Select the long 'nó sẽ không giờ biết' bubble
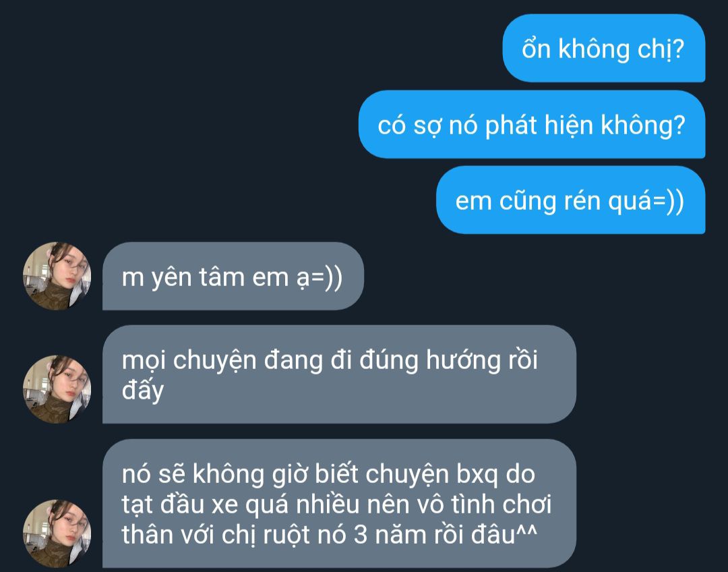The width and height of the screenshot is (728, 572). pyautogui.click(x=339, y=504)
